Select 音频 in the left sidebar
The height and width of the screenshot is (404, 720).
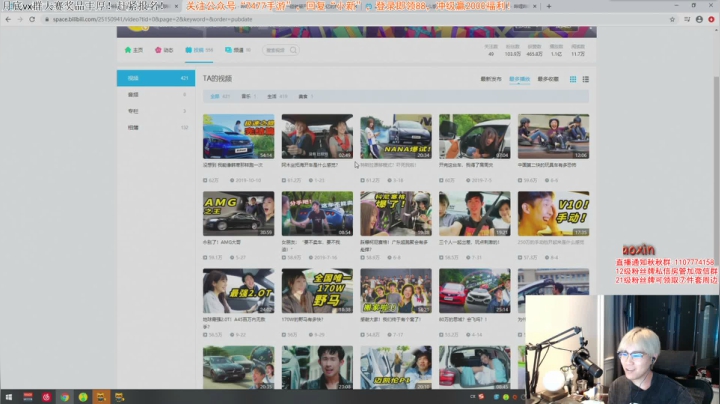tap(156, 95)
